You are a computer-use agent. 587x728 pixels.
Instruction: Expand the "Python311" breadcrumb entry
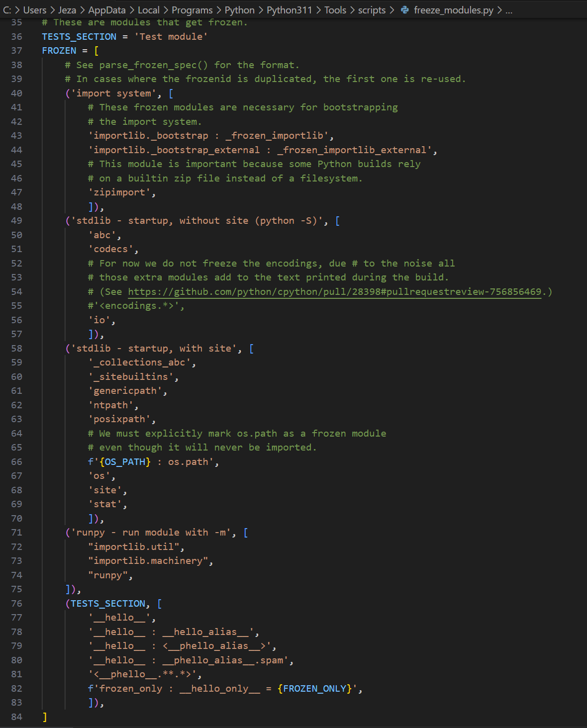289,10
